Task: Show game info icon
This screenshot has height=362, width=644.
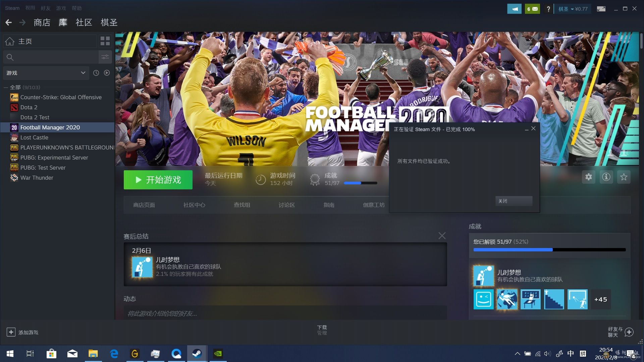Action: [606, 177]
